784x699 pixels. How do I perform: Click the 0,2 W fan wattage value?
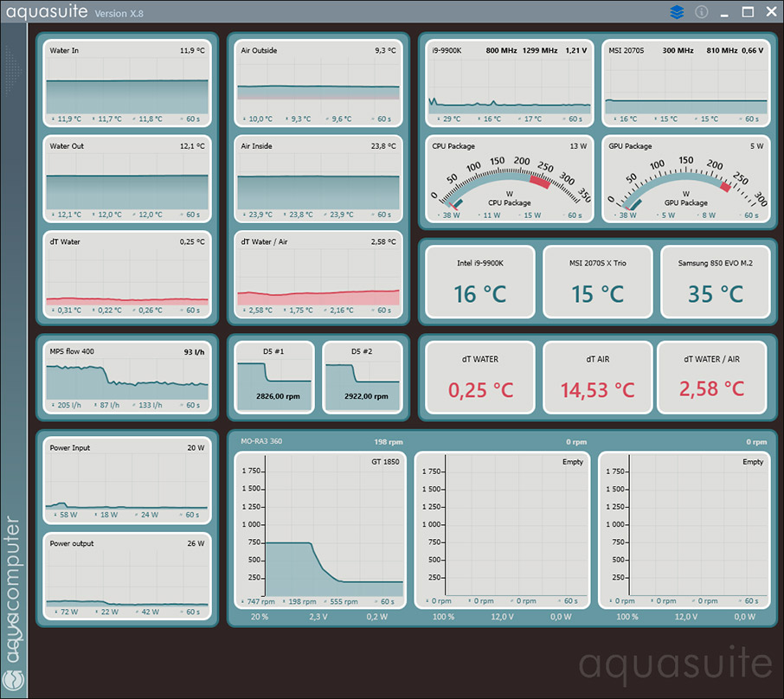point(376,617)
